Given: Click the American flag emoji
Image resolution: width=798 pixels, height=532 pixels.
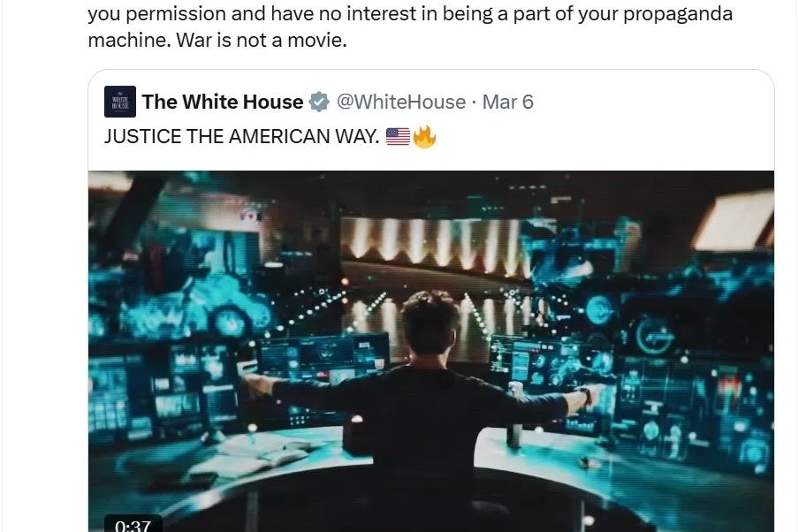Looking at the screenshot, I should click(x=398, y=136).
